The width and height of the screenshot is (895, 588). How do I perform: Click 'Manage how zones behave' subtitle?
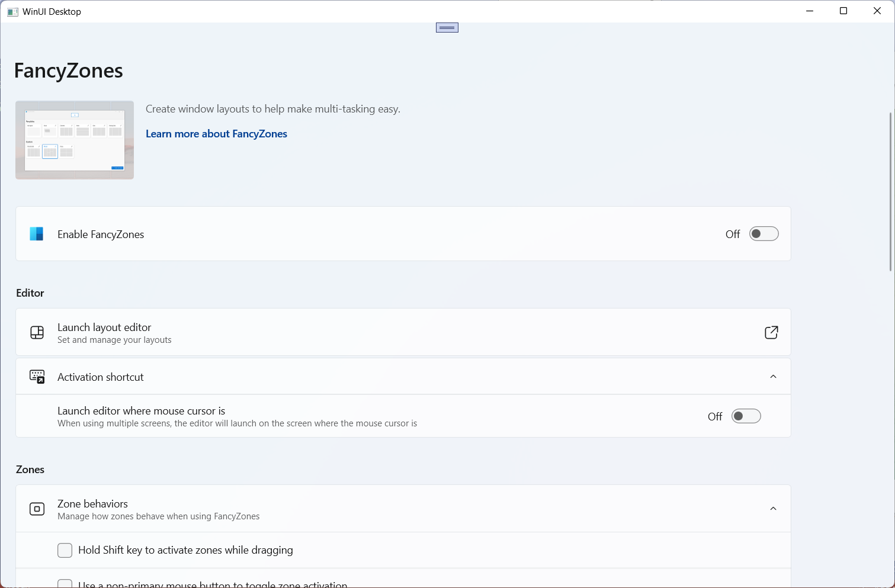click(x=159, y=516)
